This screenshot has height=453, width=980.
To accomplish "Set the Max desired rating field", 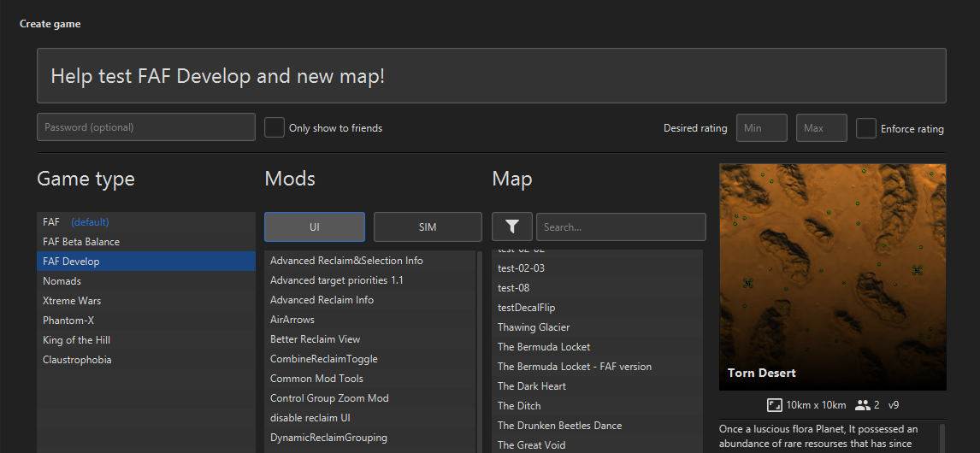I will coord(822,128).
